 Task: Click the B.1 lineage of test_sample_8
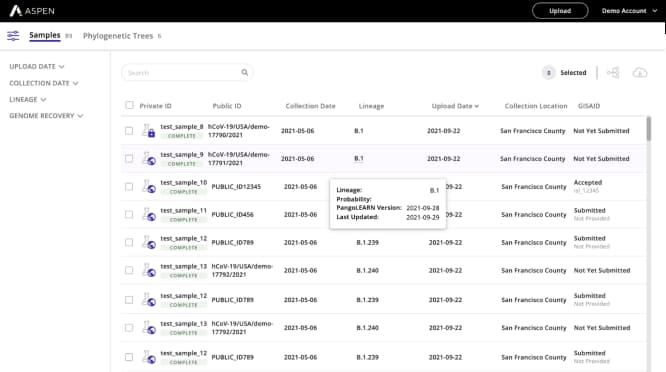pos(359,131)
